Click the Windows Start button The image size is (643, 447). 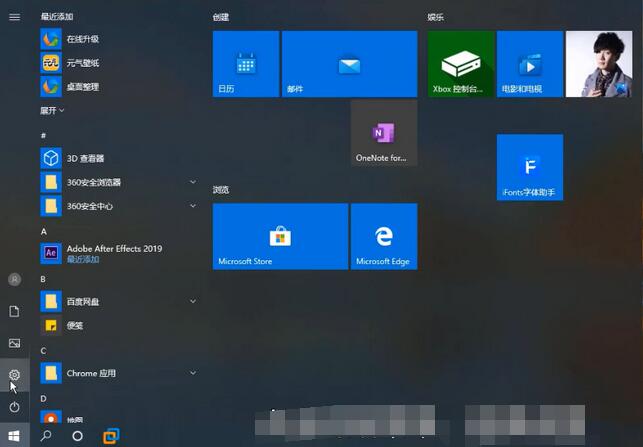point(14,436)
